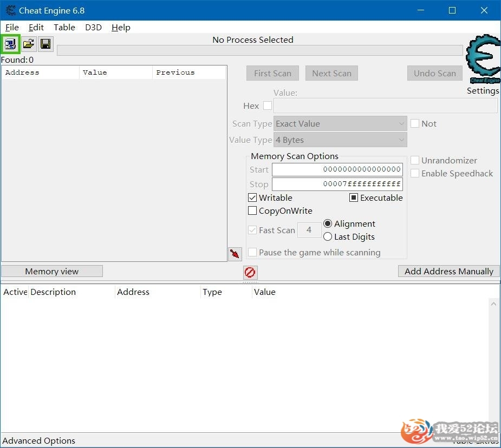Viewport: 501px width, 448px height.
Task: Click the red clear address list icon
Action: pos(250,272)
